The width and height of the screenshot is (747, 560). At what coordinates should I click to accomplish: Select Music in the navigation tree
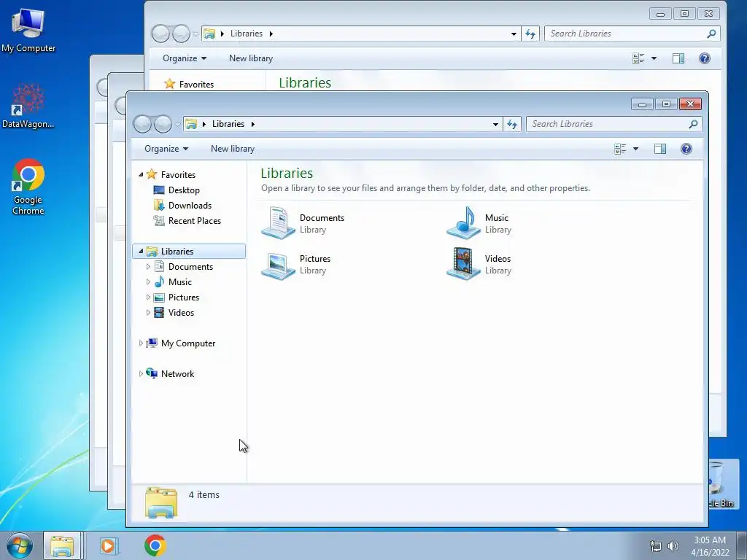pyautogui.click(x=179, y=282)
